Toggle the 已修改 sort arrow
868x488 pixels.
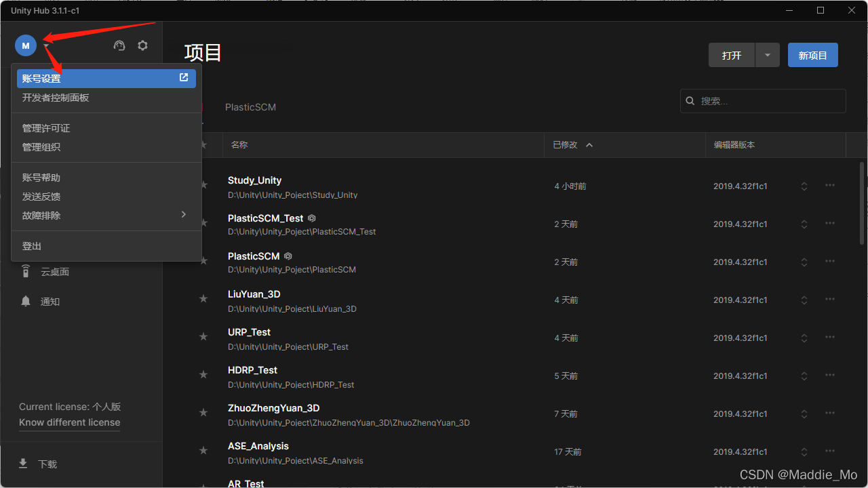tap(589, 145)
